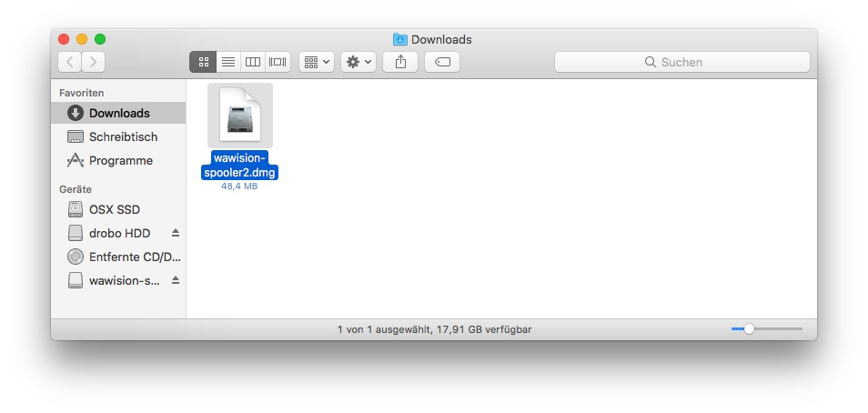Switch to Cover Flow view

(x=278, y=62)
